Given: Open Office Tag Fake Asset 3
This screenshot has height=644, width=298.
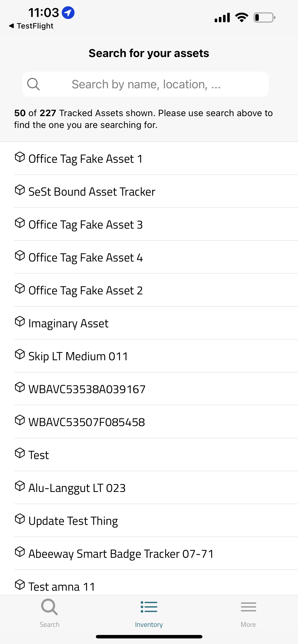Looking at the screenshot, I should (86, 224).
